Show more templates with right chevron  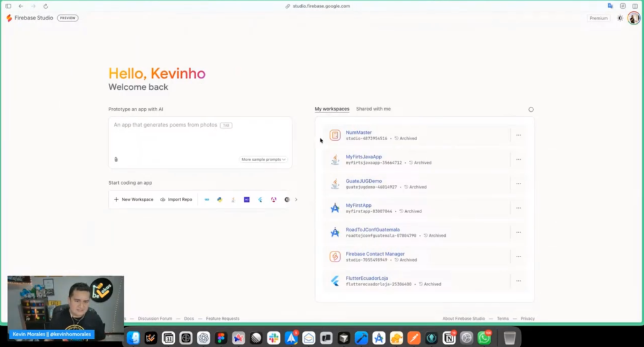[296, 199]
